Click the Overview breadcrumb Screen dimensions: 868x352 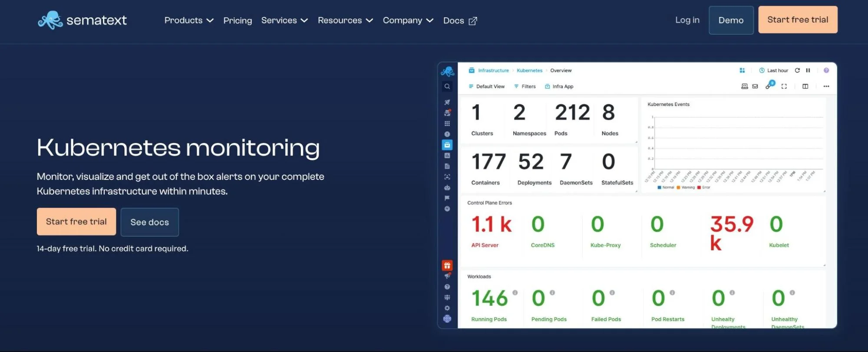(x=561, y=70)
